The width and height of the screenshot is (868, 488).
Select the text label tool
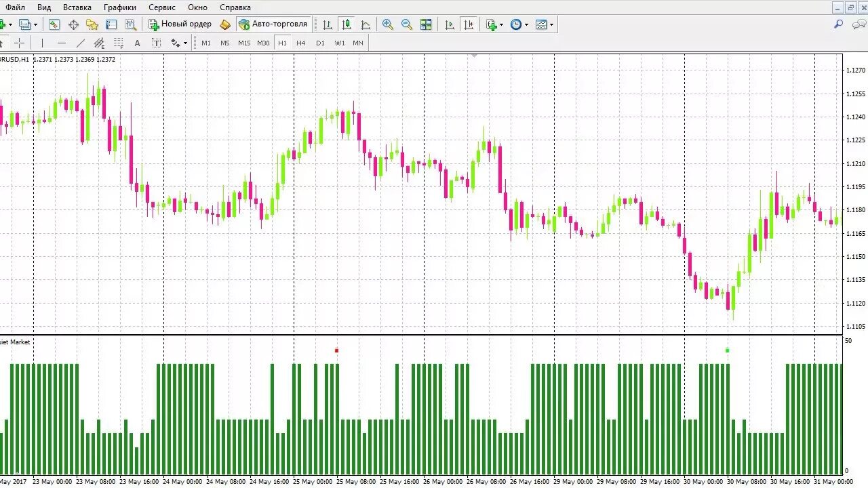pos(156,43)
